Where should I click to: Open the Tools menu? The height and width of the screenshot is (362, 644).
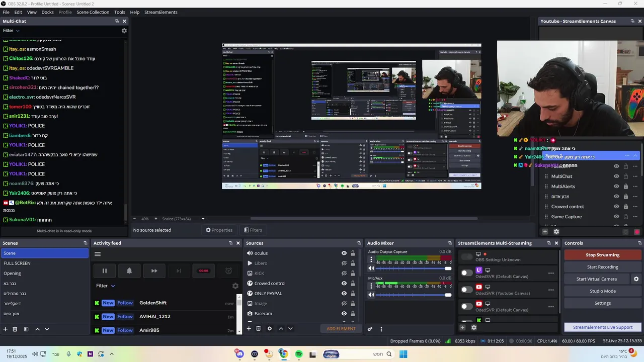tap(120, 12)
